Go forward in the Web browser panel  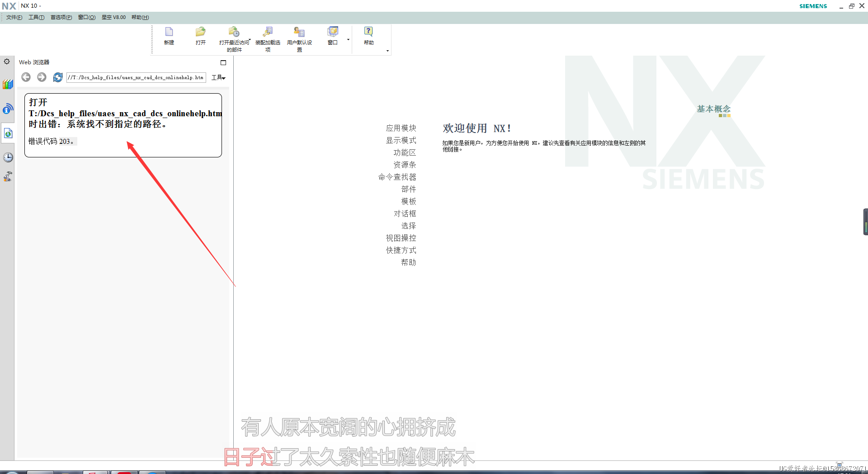coord(42,77)
